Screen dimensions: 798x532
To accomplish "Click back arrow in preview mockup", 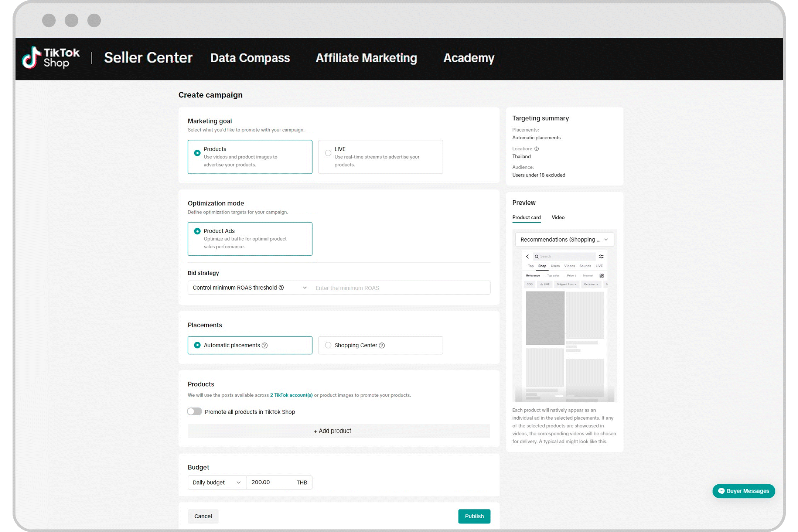I will pos(528,256).
